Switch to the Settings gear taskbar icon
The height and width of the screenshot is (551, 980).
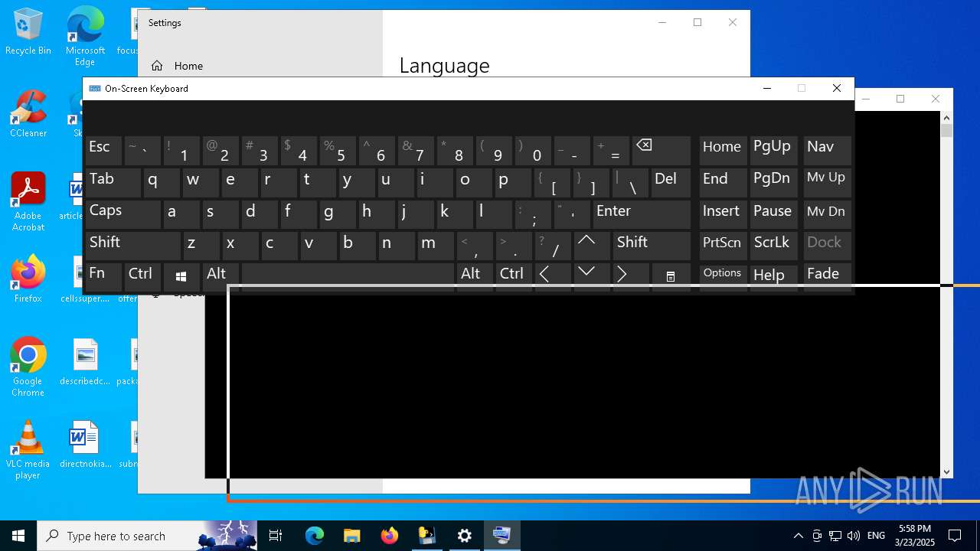[x=465, y=536]
